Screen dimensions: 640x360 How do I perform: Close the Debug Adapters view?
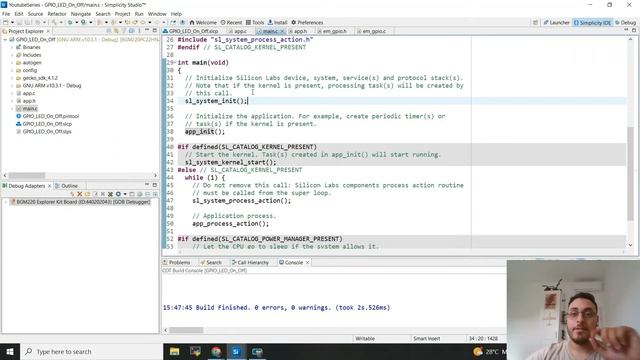[50, 186]
